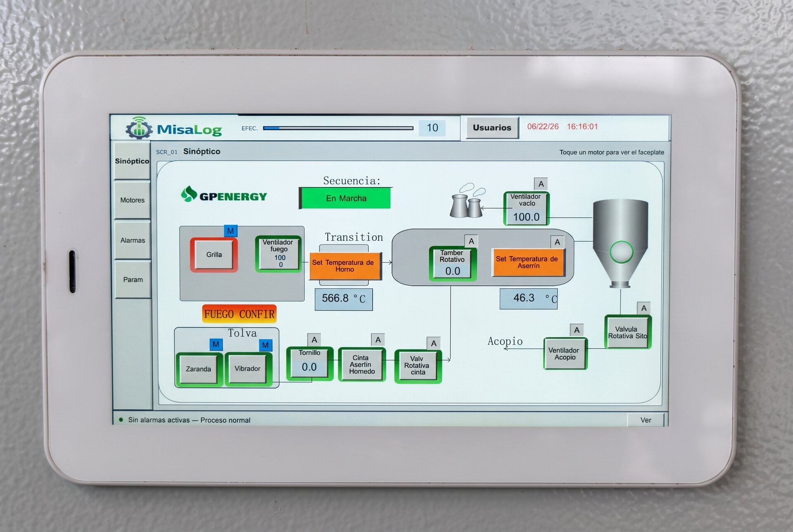
Task: Open Tamber Rotativo motor faceplate
Action: tap(453, 264)
